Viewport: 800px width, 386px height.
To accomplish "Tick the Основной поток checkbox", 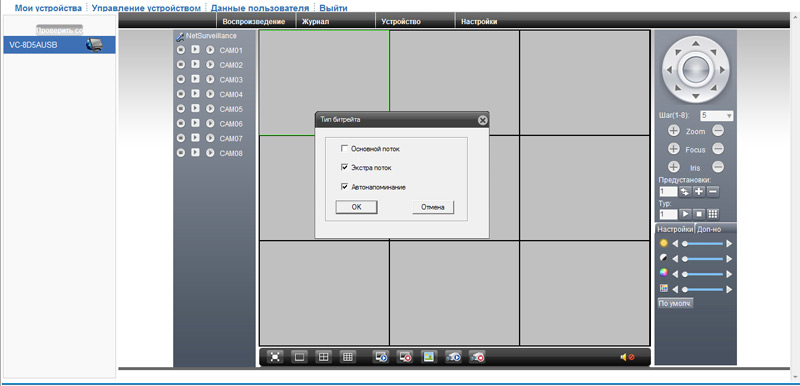I will (x=344, y=149).
